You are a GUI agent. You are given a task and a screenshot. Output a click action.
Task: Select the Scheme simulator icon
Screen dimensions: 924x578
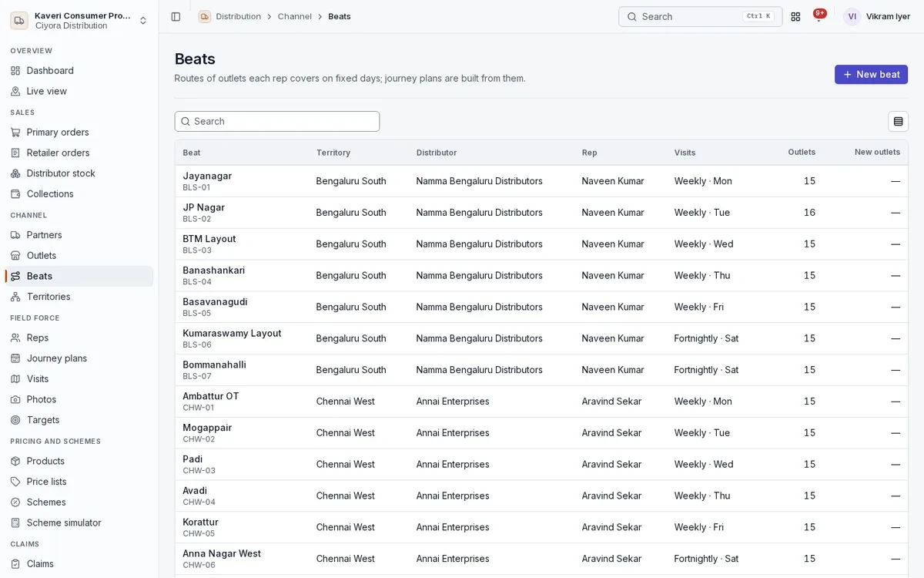click(x=15, y=523)
